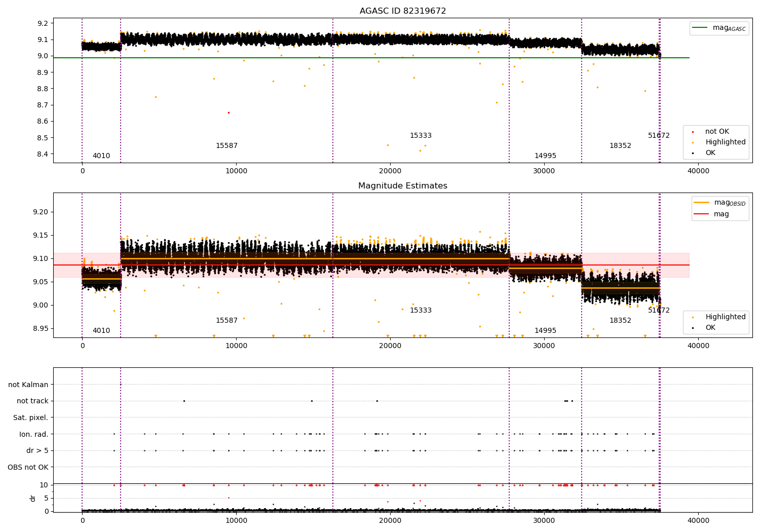Screen dimensions: 760x532
Task: Click obsid label 15587 in the top plot
Action: [226, 146]
